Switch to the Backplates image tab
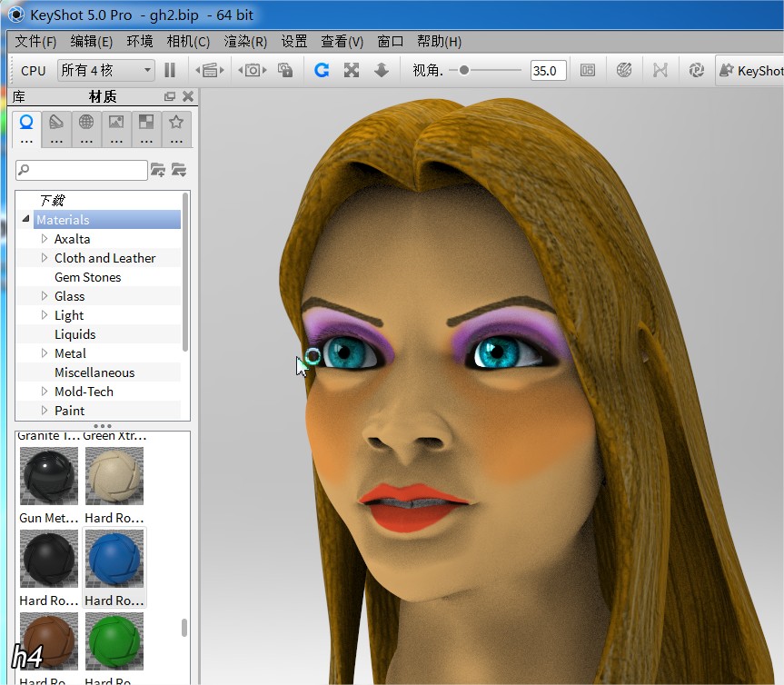Screen dimensions: 784x685 116,128
